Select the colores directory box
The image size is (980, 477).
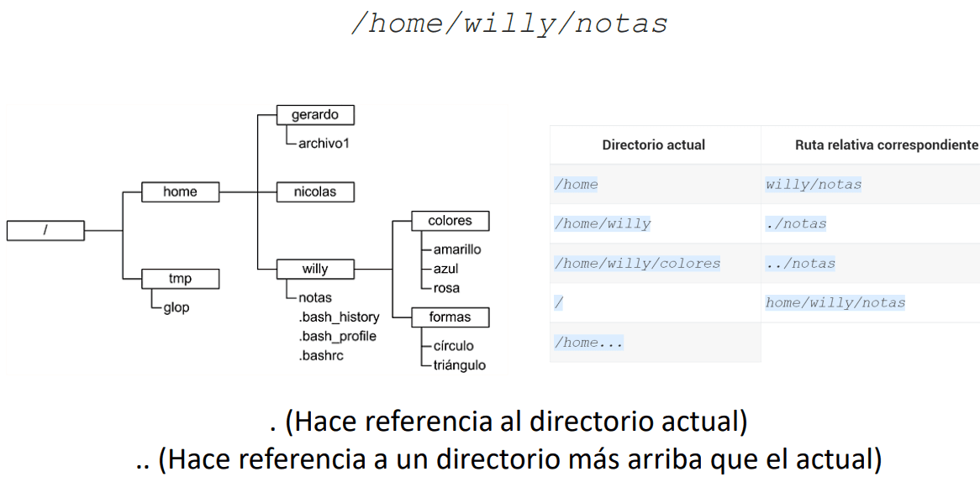click(x=450, y=221)
